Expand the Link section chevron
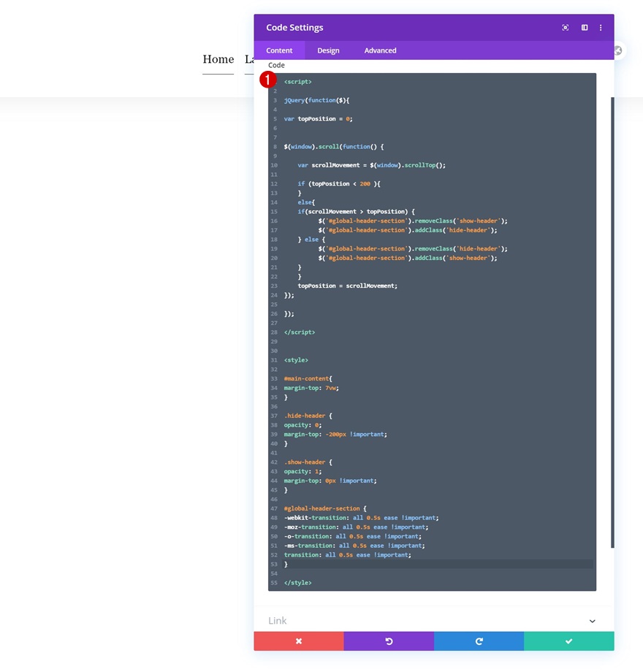This screenshot has height=672, width=643. 592,621
